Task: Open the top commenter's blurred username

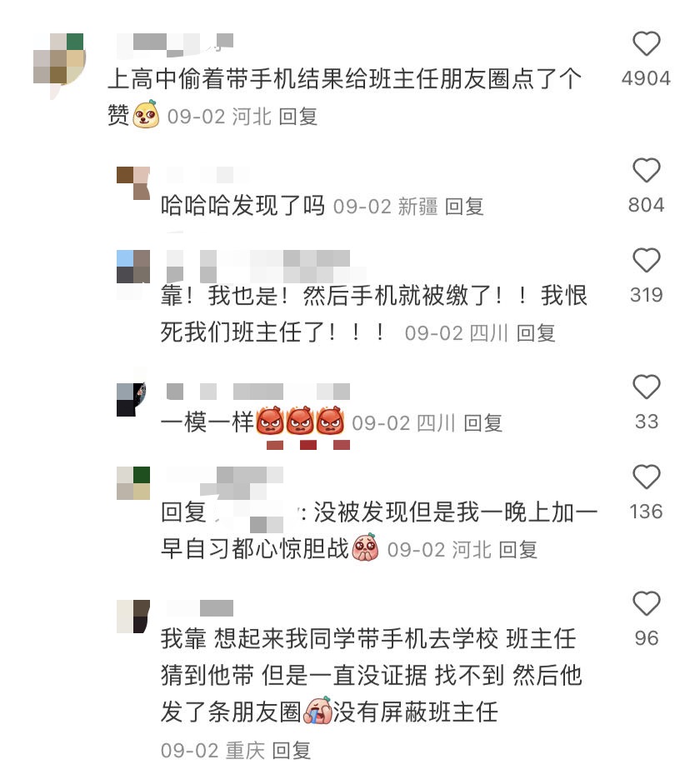Action: coord(175,44)
